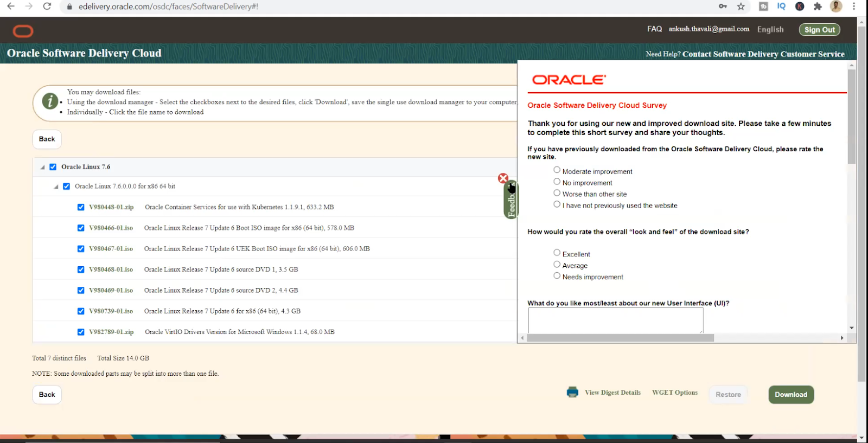This screenshot has width=868, height=443.
Task: Click the lower Back button
Action: 47,395
